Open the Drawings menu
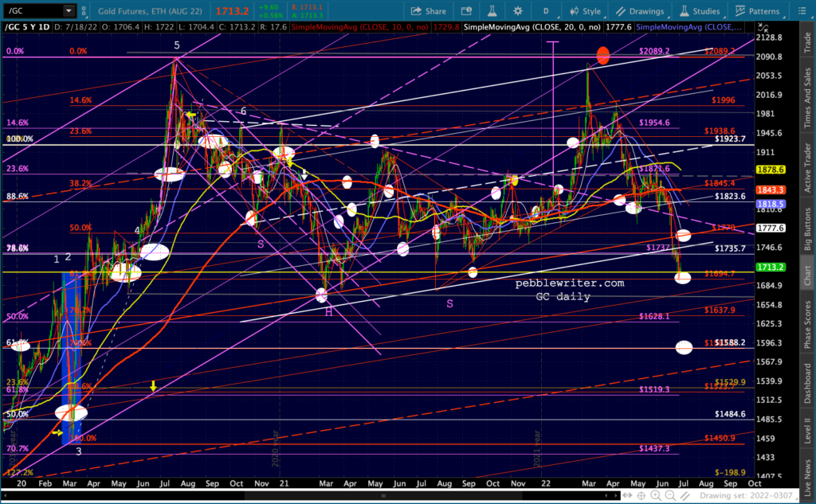Image resolution: width=816 pixels, height=504 pixels. click(x=641, y=11)
